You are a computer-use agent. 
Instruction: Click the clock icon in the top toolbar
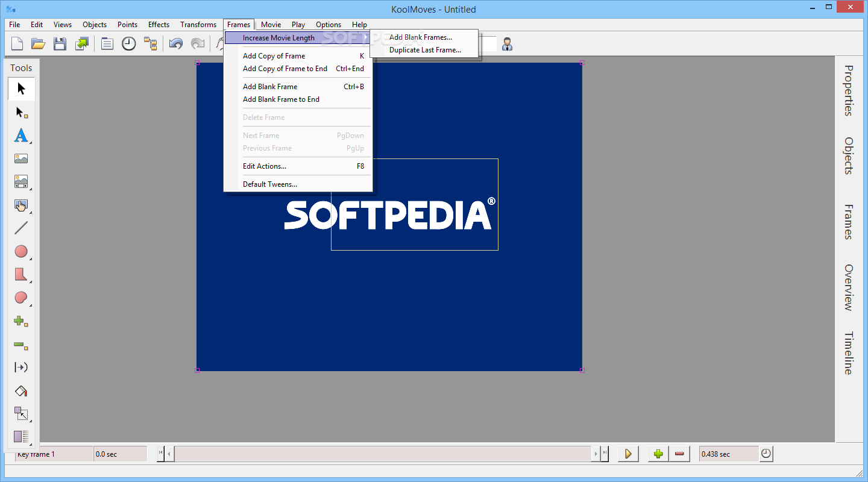128,43
